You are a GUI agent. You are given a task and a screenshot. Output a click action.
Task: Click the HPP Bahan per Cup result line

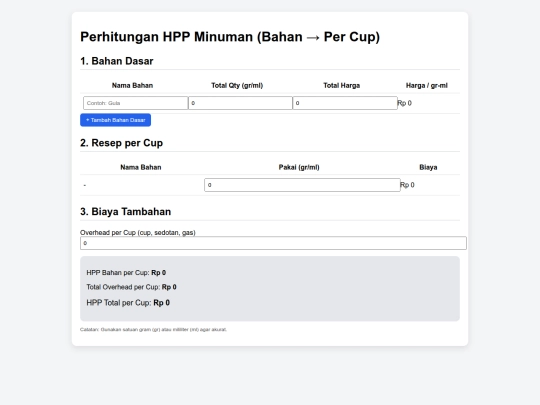click(126, 273)
